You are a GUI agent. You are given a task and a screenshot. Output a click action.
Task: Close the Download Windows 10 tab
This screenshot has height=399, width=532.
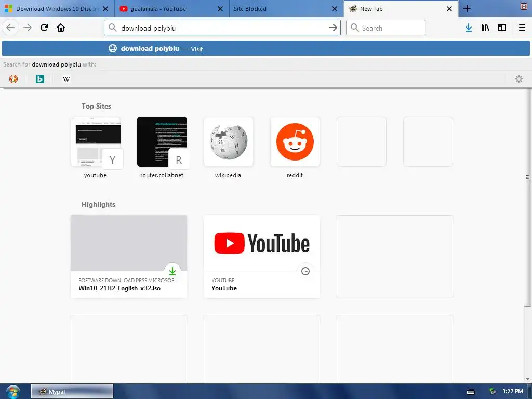point(105,9)
